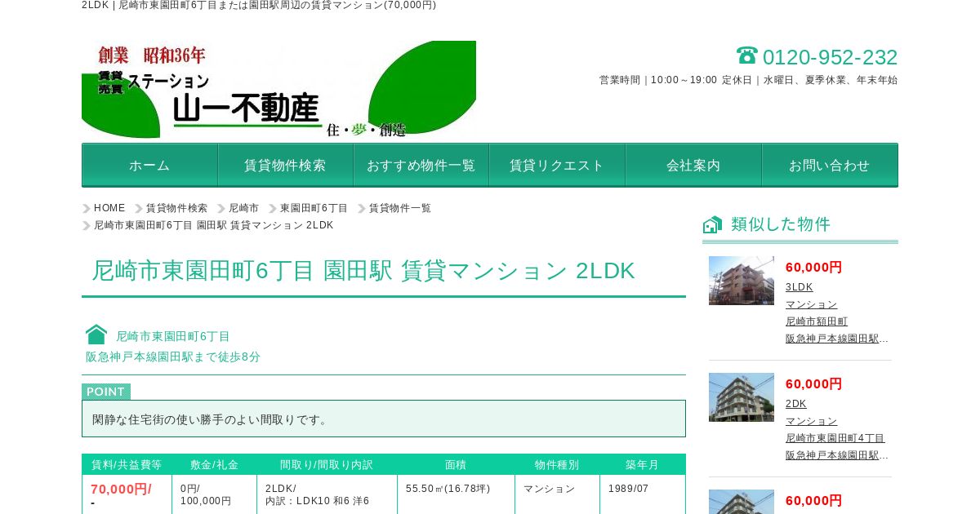Click マンション link under the 3LDK listing

(x=812, y=304)
